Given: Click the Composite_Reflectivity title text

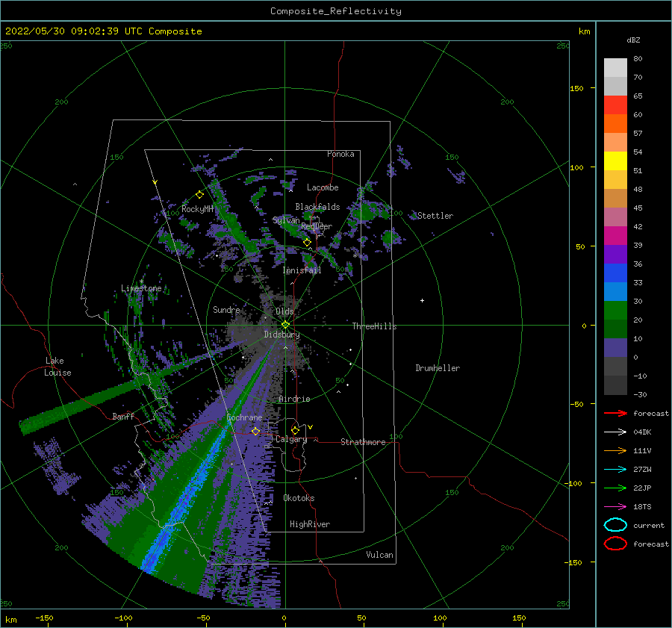Looking at the screenshot, I should point(335,11).
